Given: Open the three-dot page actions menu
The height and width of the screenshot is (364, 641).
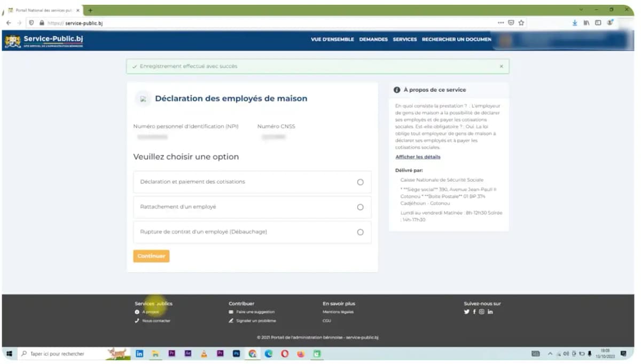Looking at the screenshot, I should pos(501,22).
